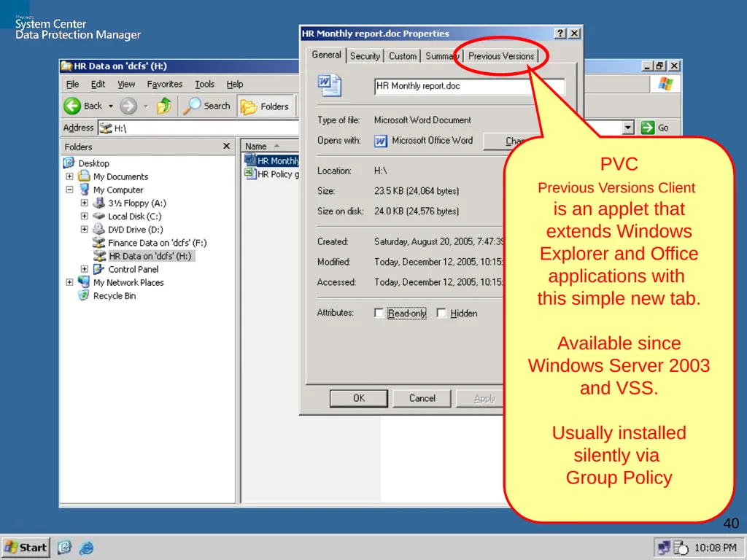Click the Recycle Bin icon in tree
Image resolution: width=747 pixels, height=560 pixels.
pos(84,295)
